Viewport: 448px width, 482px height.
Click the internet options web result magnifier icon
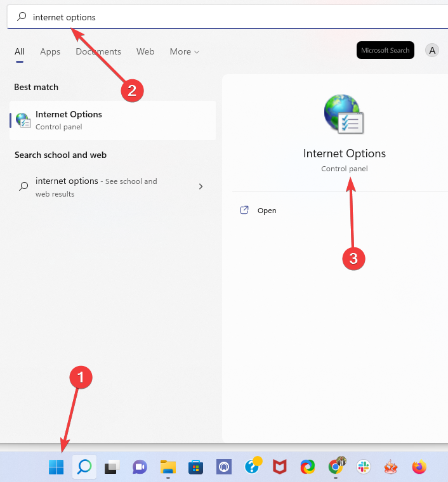click(x=23, y=186)
